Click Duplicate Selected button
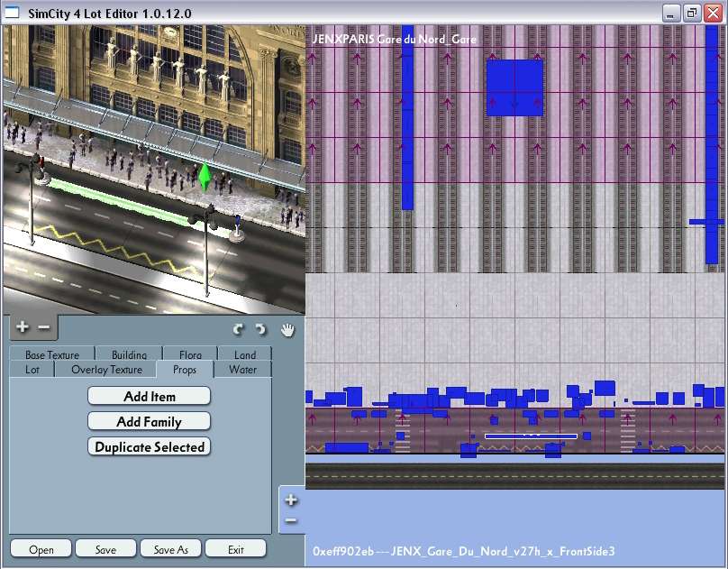 tap(149, 446)
